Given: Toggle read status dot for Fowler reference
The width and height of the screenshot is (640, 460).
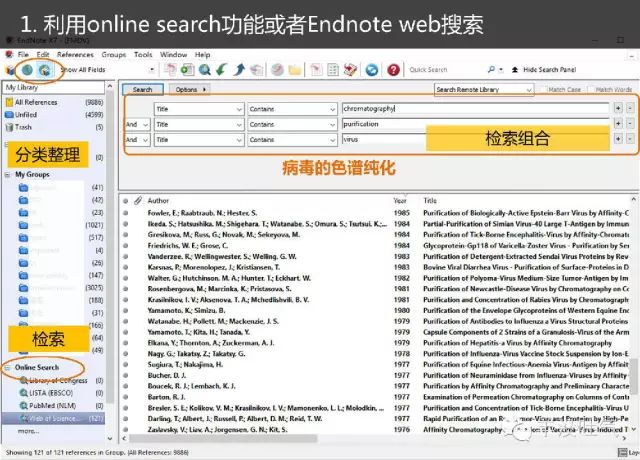Looking at the screenshot, I should pyautogui.click(x=126, y=213).
